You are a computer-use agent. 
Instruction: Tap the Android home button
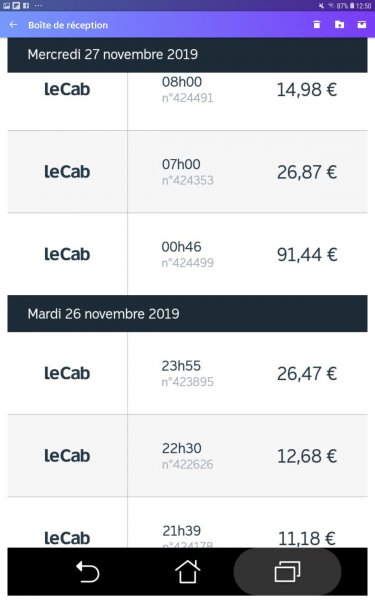coord(188,572)
